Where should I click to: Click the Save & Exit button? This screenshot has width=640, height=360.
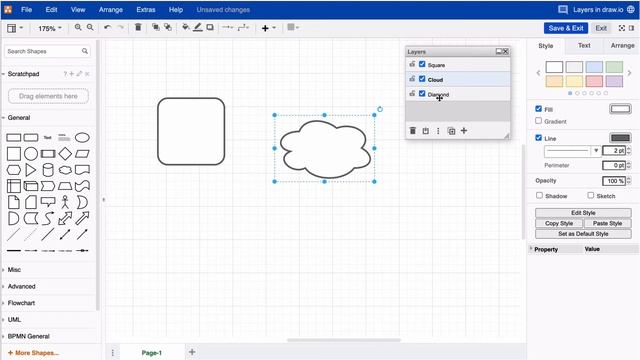pyautogui.click(x=566, y=28)
